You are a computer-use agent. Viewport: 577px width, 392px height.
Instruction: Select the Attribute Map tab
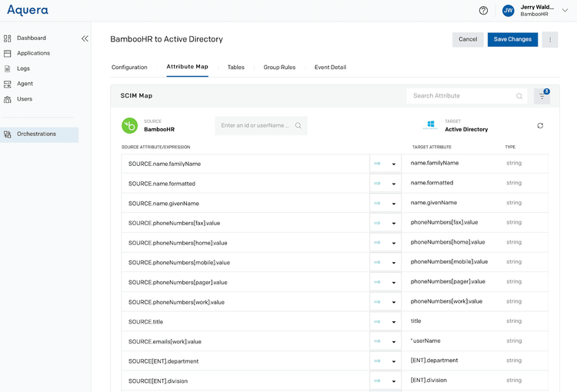(187, 67)
